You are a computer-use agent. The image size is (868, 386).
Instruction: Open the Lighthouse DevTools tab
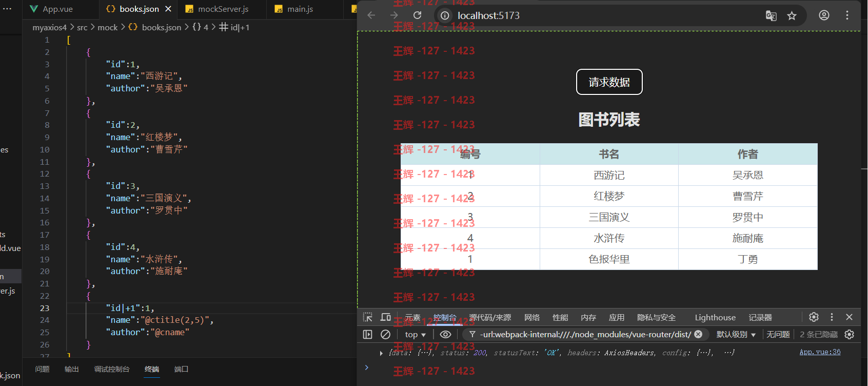click(715, 318)
